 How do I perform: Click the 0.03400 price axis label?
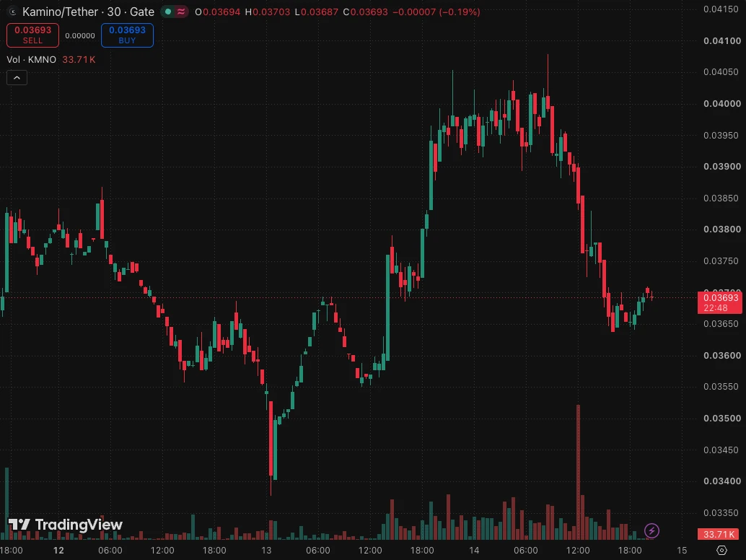click(721, 481)
